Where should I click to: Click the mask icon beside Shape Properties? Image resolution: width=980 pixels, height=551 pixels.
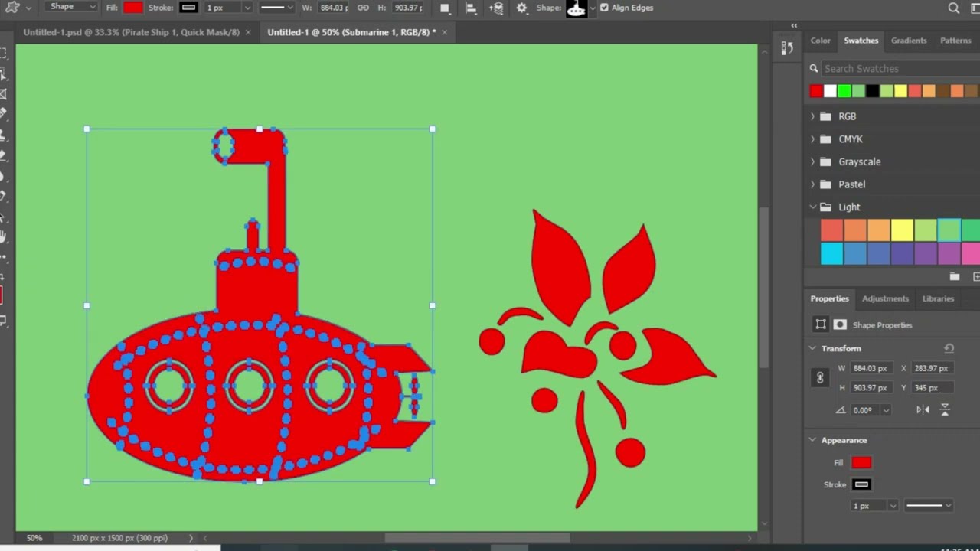(840, 324)
